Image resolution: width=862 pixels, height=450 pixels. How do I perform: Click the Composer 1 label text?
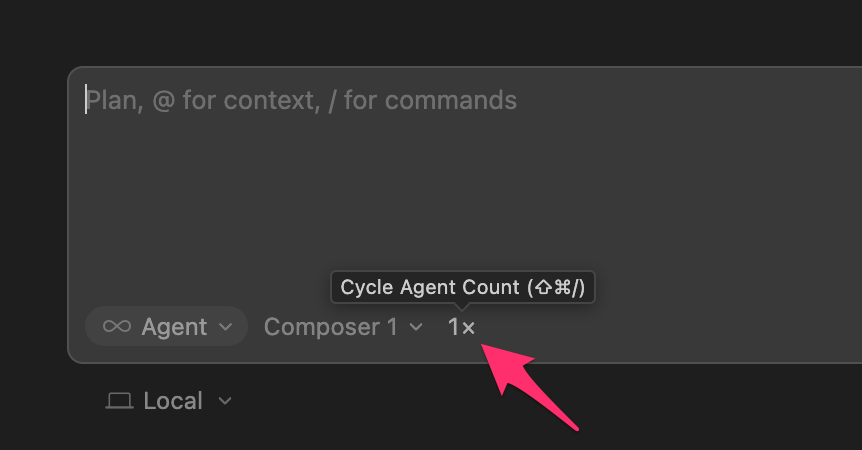point(331,327)
